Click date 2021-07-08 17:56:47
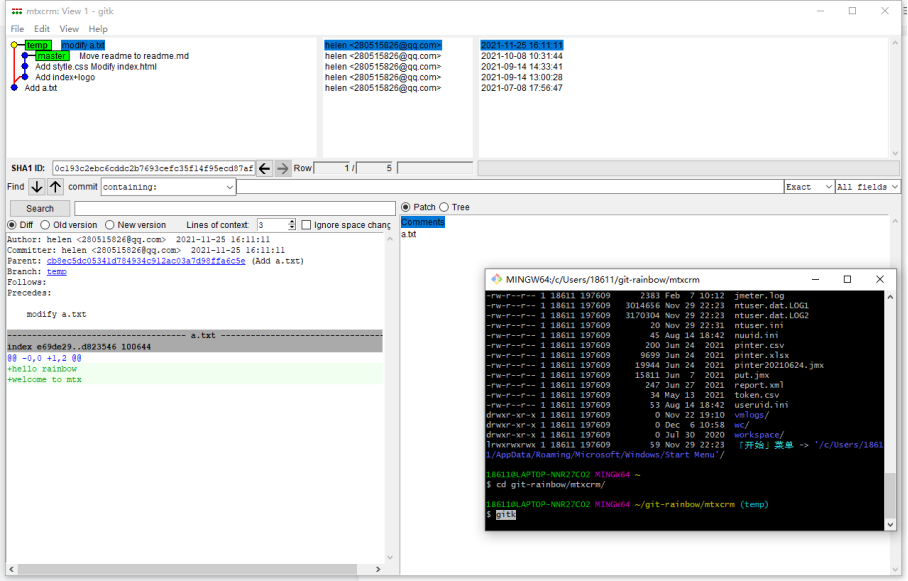 click(x=521, y=88)
